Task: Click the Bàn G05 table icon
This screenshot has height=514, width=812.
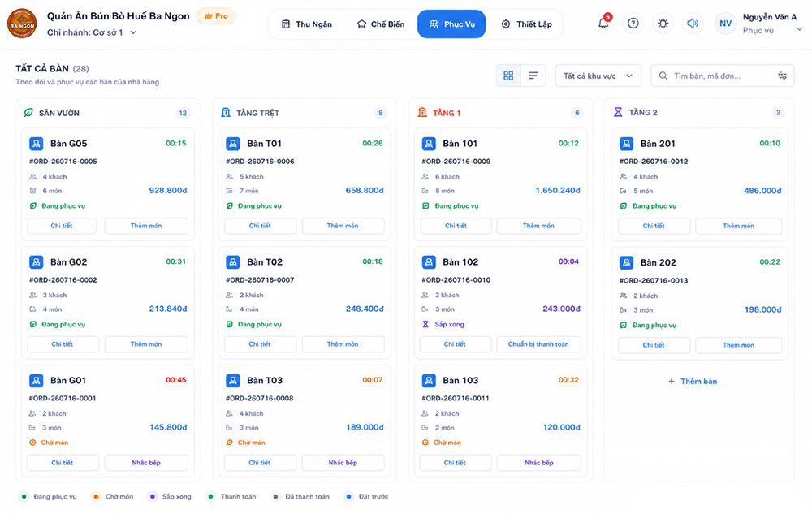Action: click(37, 144)
